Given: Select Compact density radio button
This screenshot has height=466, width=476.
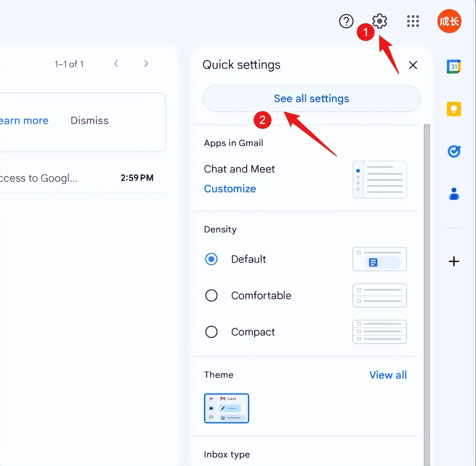Looking at the screenshot, I should pyautogui.click(x=211, y=332).
